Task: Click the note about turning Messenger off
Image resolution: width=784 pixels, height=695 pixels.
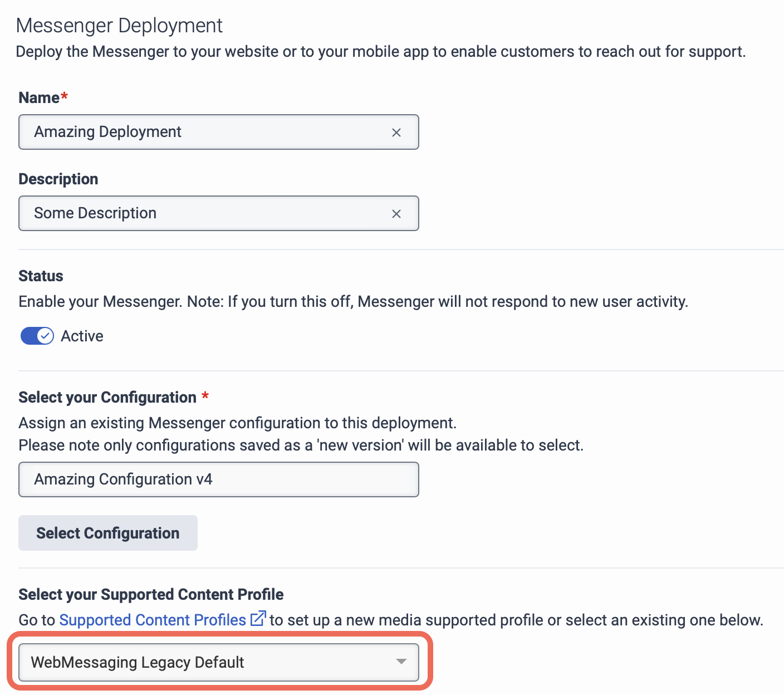Action: (353, 301)
